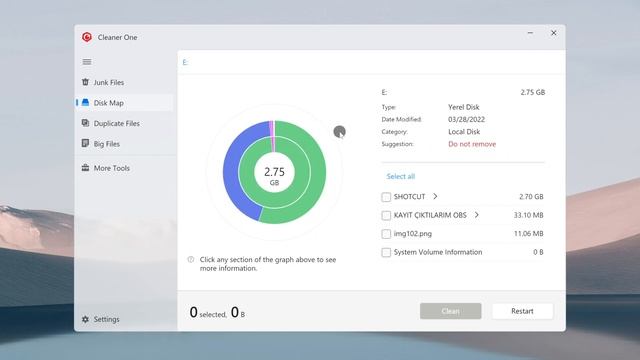This screenshot has height=360, width=640.
Task: Click the 03/28/2022 date value
Action: click(x=467, y=120)
